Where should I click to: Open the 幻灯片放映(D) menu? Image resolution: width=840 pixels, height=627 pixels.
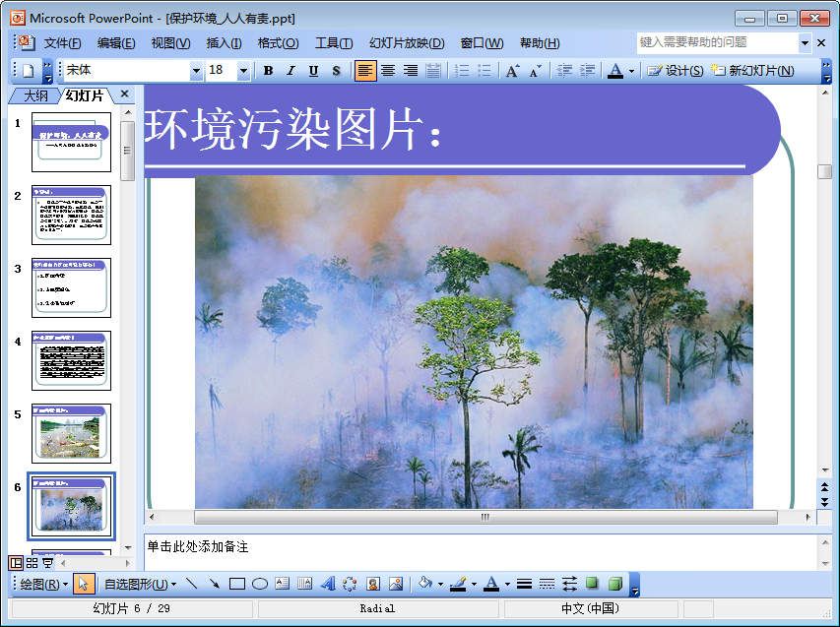click(407, 43)
